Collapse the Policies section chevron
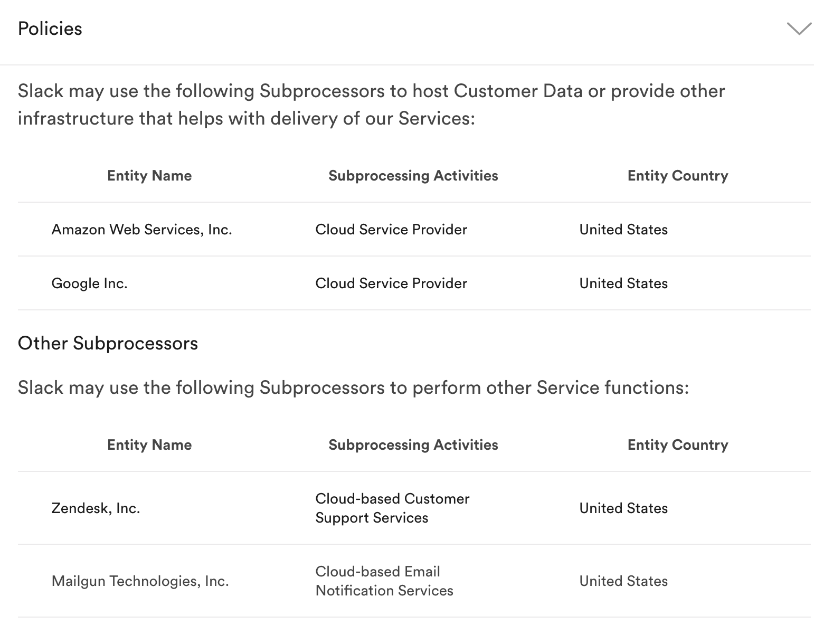The height and width of the screenshot is (644, 814). [799, 29]
